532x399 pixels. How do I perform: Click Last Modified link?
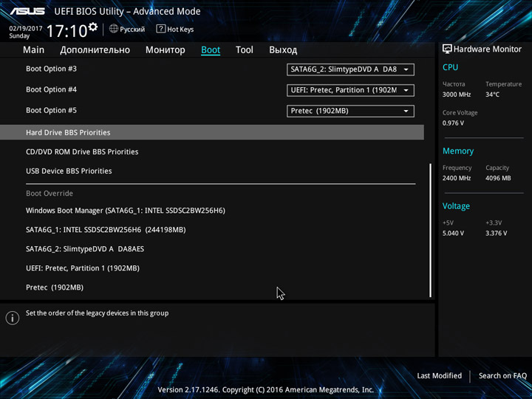coord(440,375)
